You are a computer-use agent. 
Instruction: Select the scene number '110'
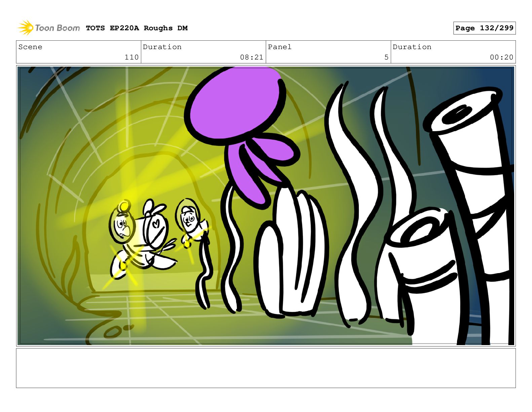tap(131, 57)
